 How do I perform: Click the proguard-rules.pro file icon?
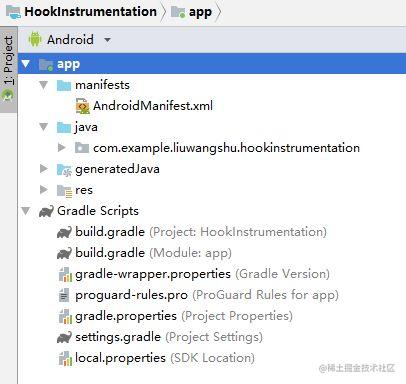coord(64,295)
